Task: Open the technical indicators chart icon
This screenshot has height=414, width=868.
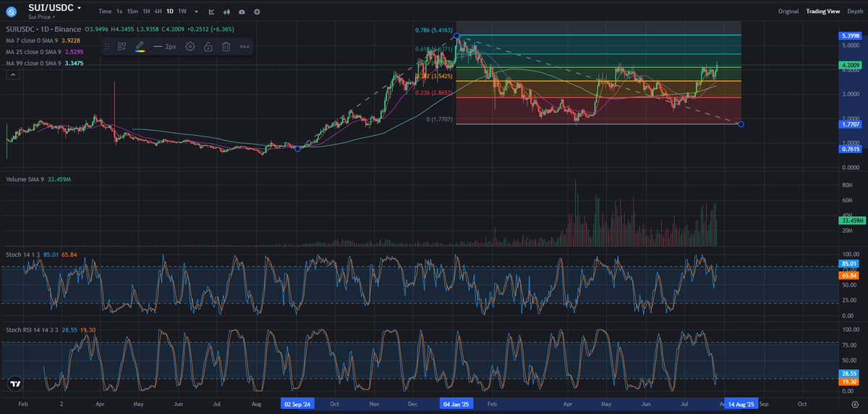Action: [x=211, y=12]
